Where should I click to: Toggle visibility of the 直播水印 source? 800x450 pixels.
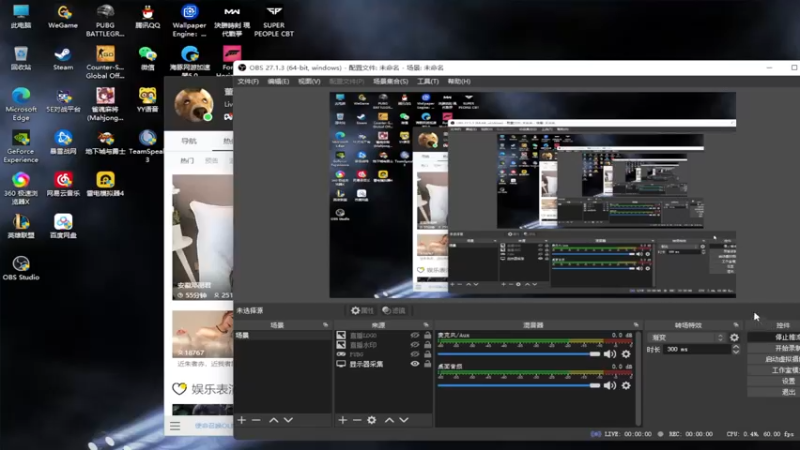415,345
